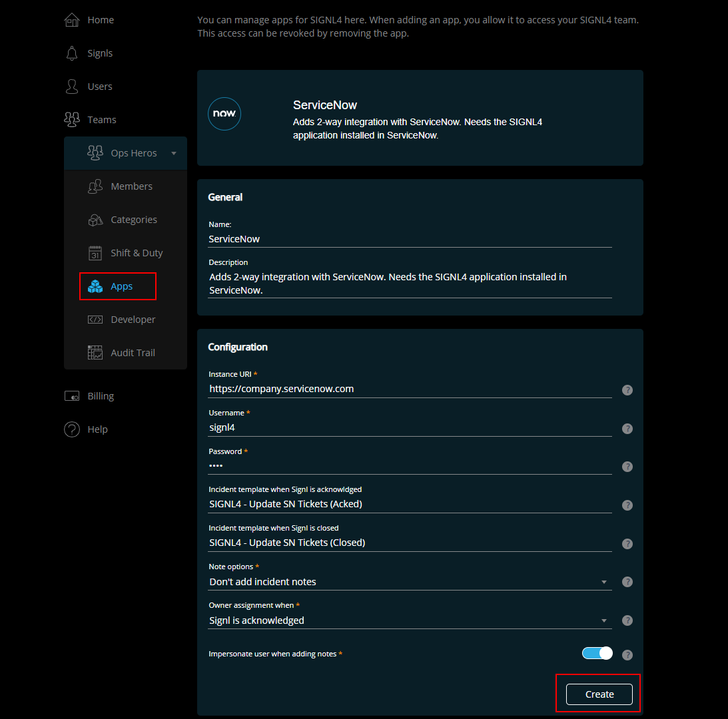Image resolution: width=728 pixels, height=719 pixels.
Task: Open Billing in sidebar
Action: coord(101,396)
